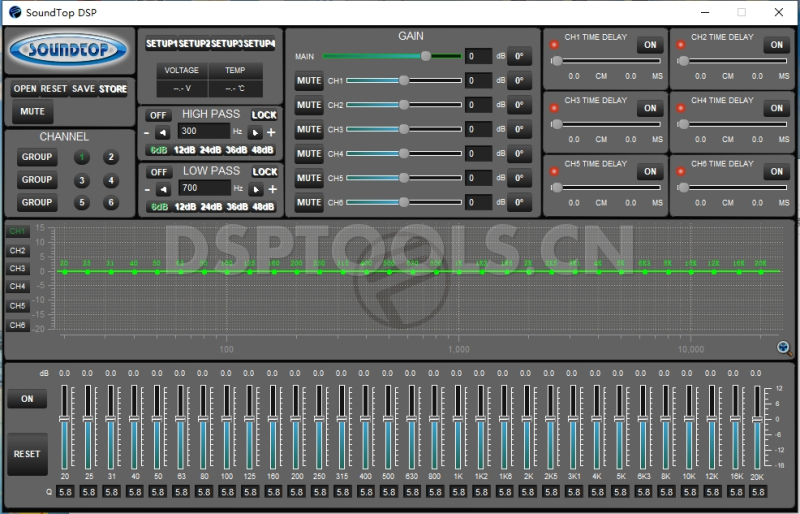
Task: Click the Low Pass frequency field 700
Action: [205, 188]
